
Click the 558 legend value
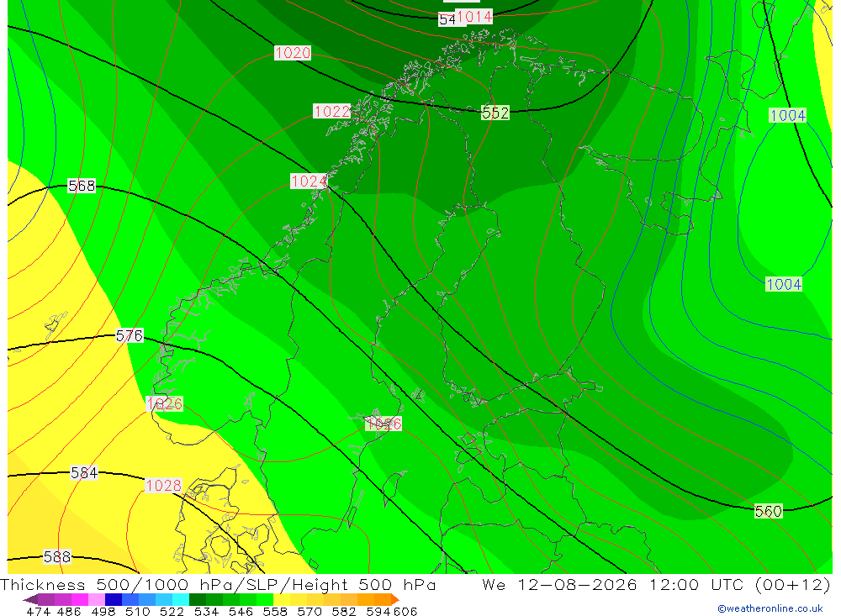pyautogui.click(x=275, y=611)
